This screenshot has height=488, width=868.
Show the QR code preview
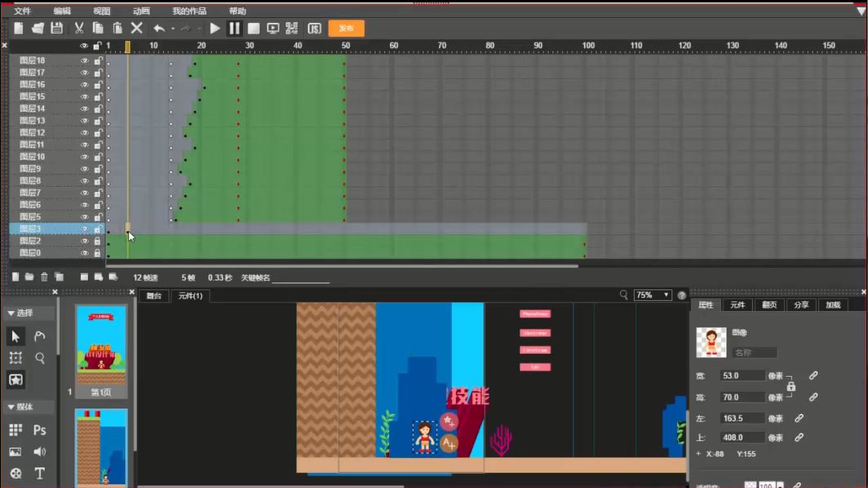(x=292, y=29)
